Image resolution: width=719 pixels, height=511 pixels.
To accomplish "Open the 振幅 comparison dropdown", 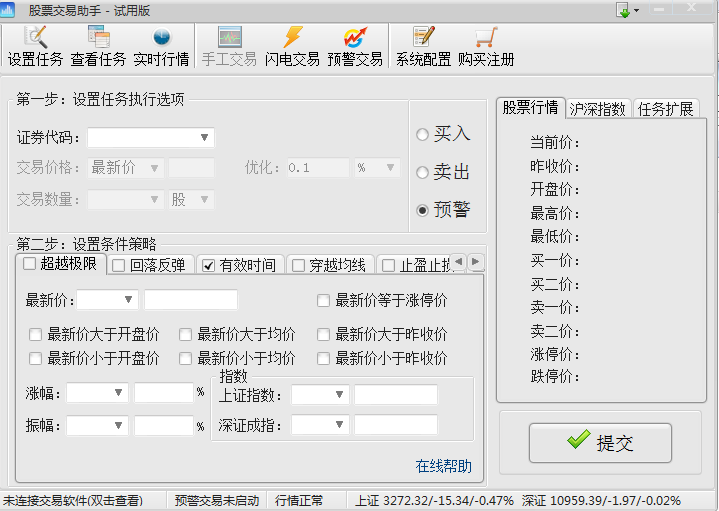I will tap(118, 425).
